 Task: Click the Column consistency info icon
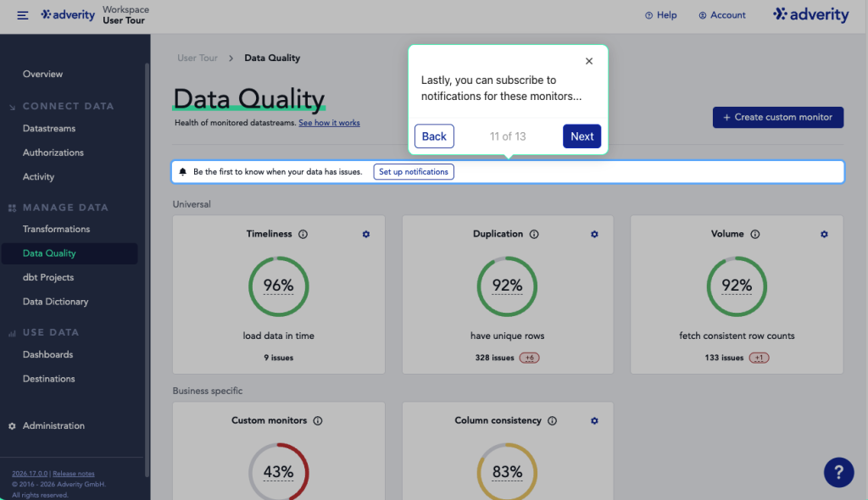[x=552, y=421]
